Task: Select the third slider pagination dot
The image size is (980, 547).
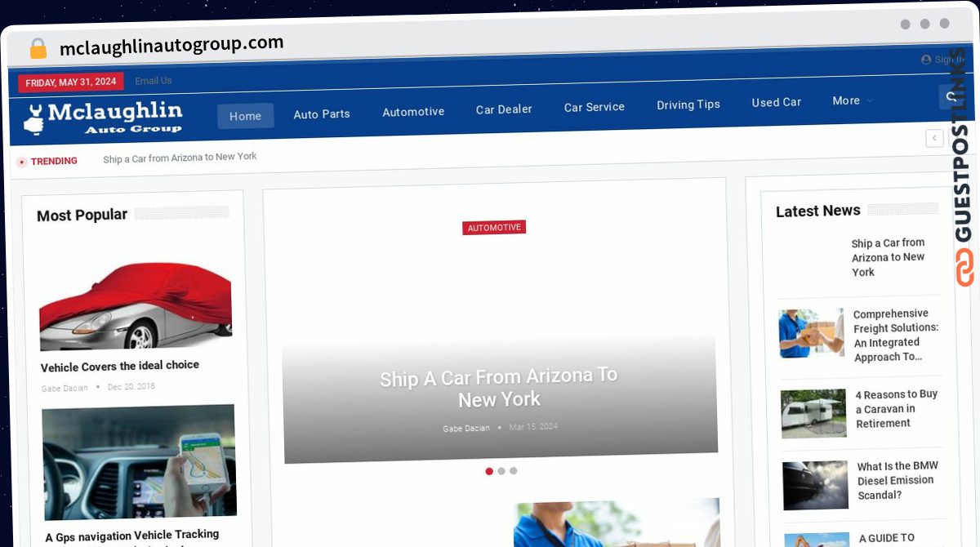Action: coord(513,470)
